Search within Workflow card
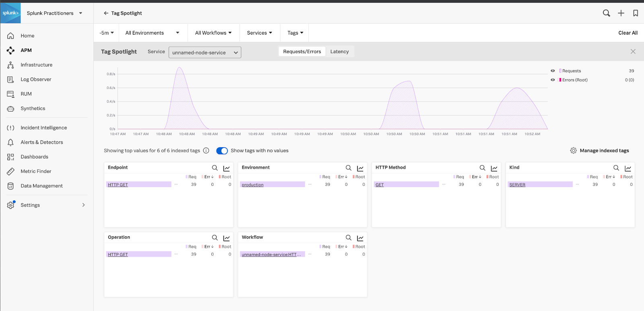The height and width of the screenshot is (311, 644). pos(349,238)
